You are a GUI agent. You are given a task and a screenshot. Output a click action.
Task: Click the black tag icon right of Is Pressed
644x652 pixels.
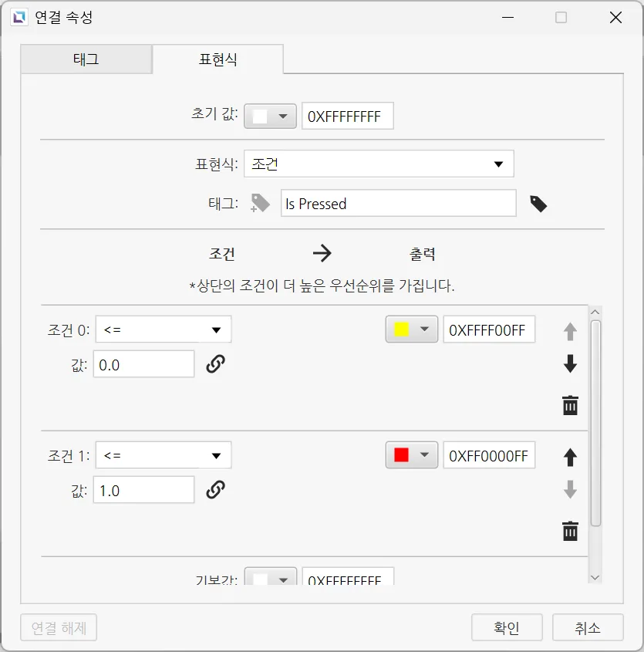click(x=538, y=204)
